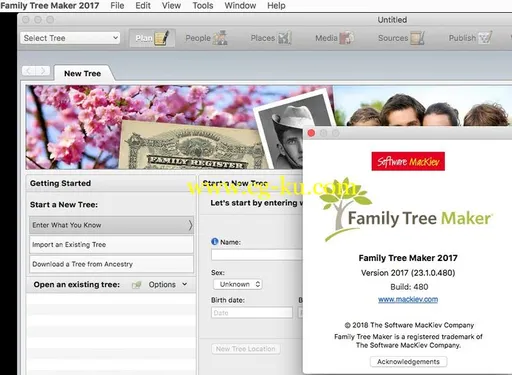Go back with the left arrow button
This screenshot has height=375, width=512.
(29, 71)
